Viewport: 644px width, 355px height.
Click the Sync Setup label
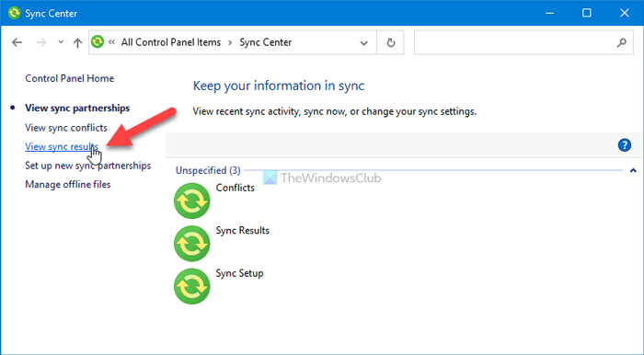click(x=240, y=273)
